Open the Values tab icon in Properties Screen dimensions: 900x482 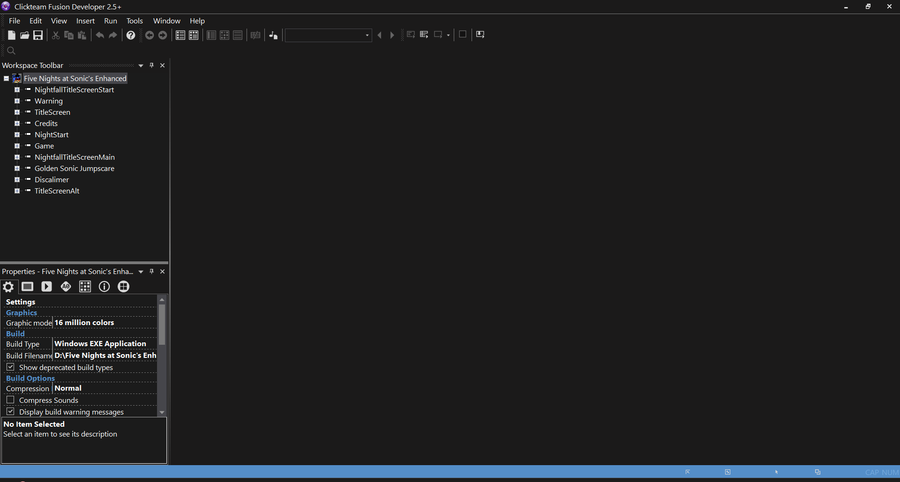pos(66,286)
